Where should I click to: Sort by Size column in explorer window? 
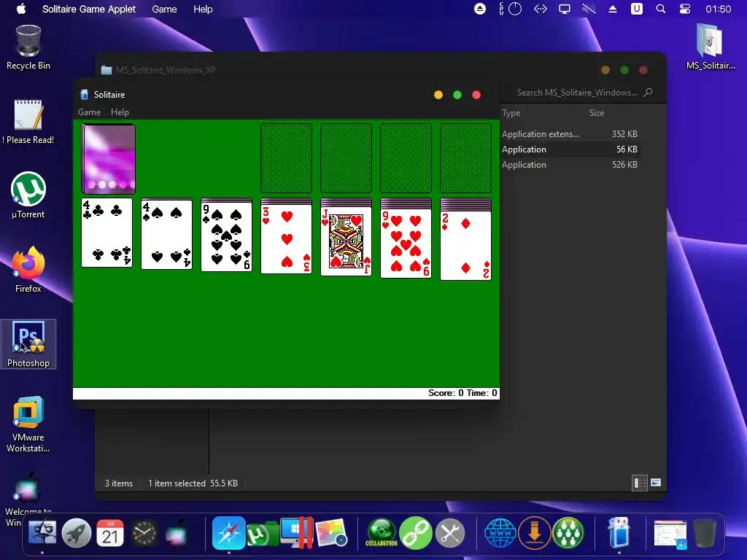(597, 113)
